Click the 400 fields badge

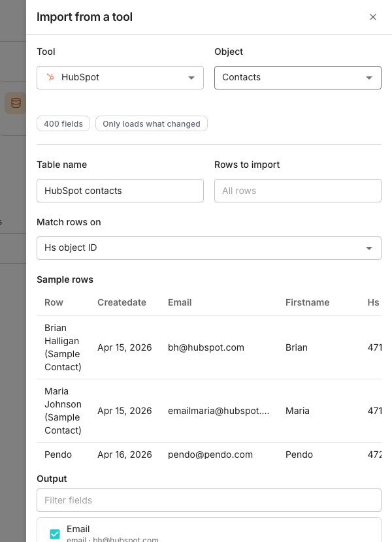click(x=63, y=124)
